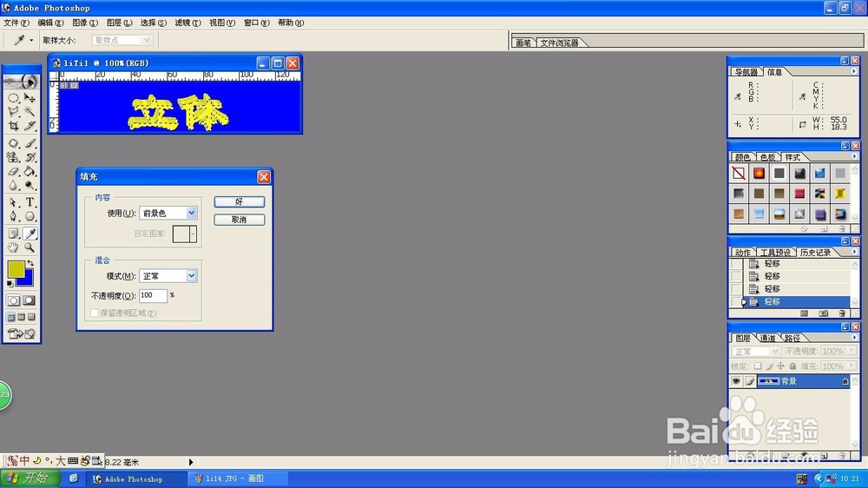Open the 图像 menu

pyautogui.click(x=85, y=23)
